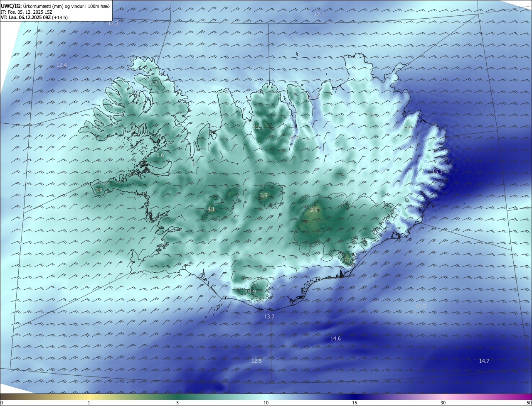Viewport: 532px width, 406px height.
Task: Click the 5.6 value label
Action: click(160, 155)
